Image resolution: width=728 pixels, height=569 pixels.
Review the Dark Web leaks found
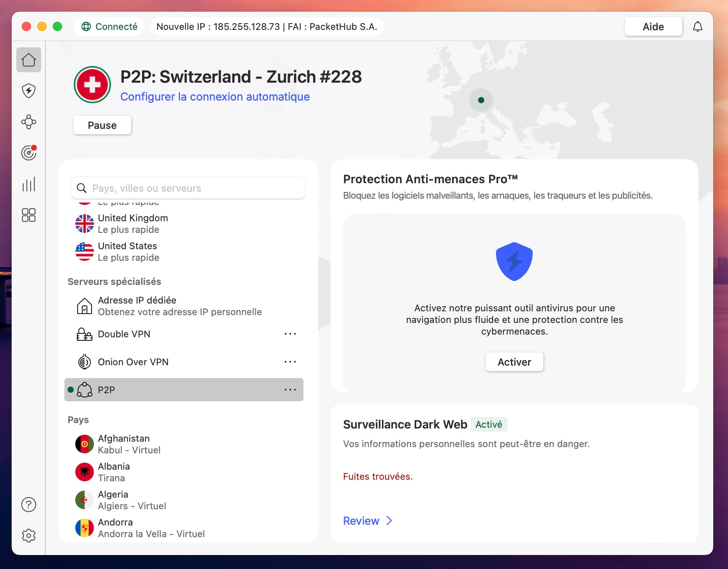point(362,520)
